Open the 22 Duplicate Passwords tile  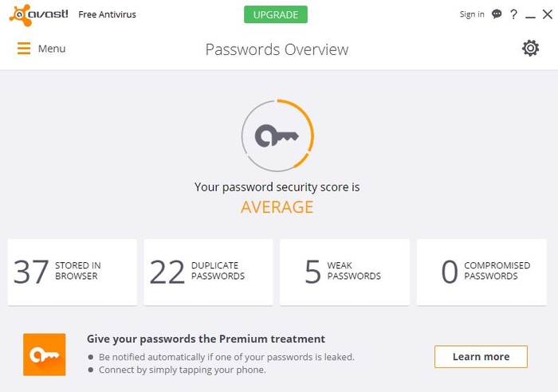point(209,272)
